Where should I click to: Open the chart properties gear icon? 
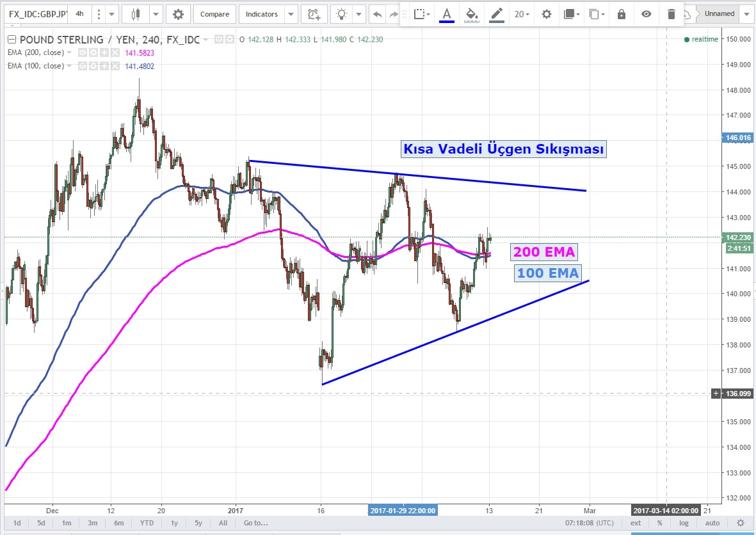(178, 14)
